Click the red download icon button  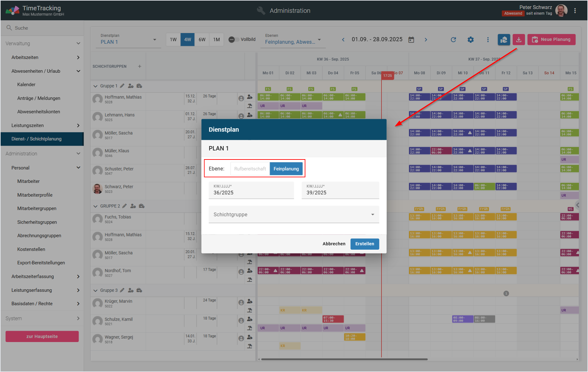pyautogui.click(x=518, y=40)
